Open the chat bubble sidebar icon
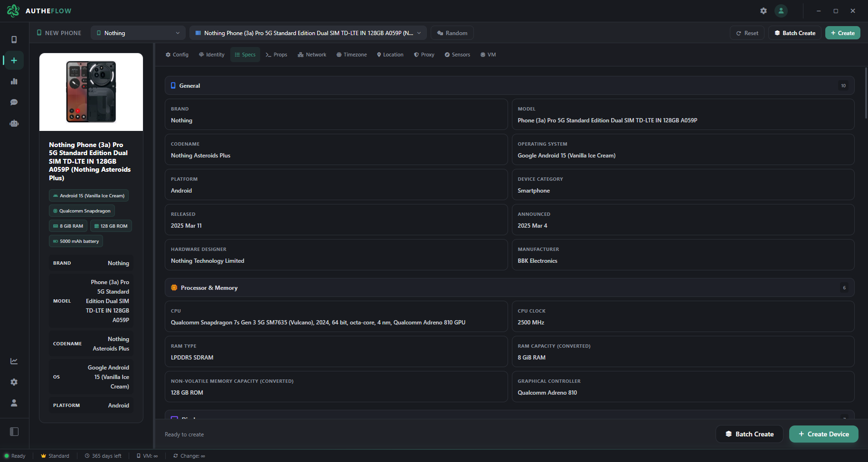This screenshot has width=868, height=462. [14, 102]
